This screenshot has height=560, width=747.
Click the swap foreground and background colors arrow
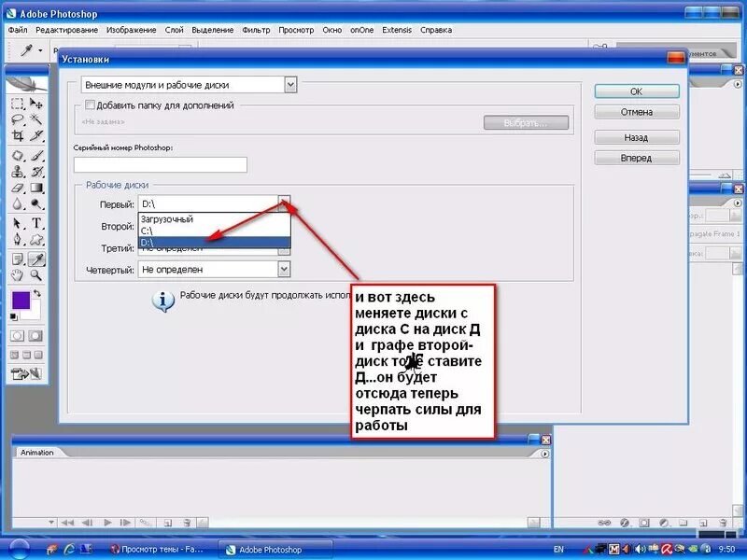click(37, 294)
